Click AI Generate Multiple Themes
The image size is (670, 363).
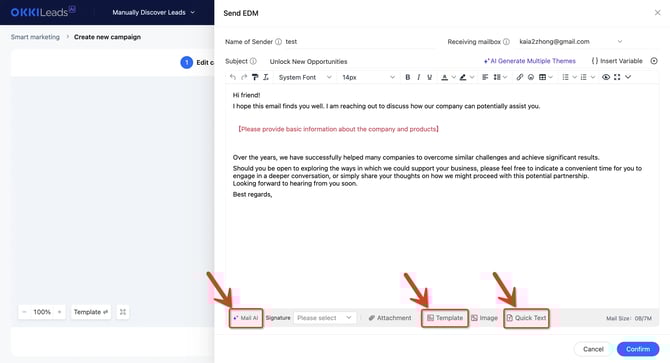coord(530,61)
